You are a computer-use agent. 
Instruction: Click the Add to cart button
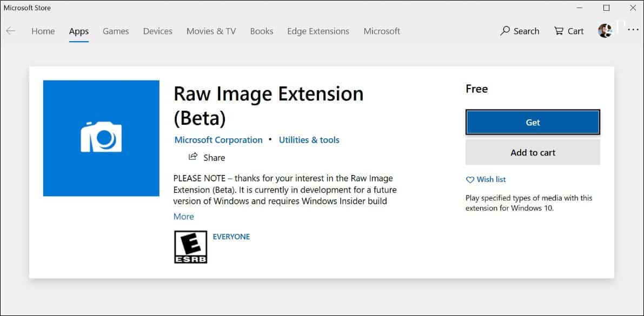tap(533, 152)
